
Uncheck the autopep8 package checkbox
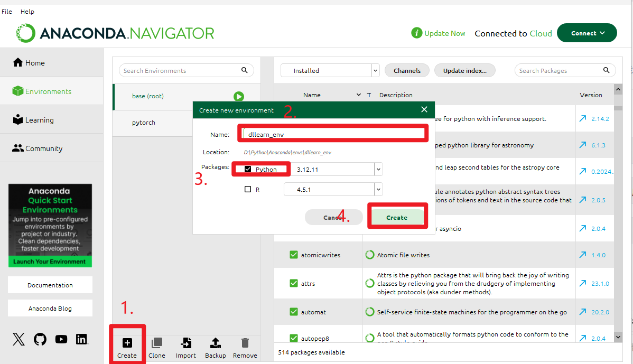point(293,338)
